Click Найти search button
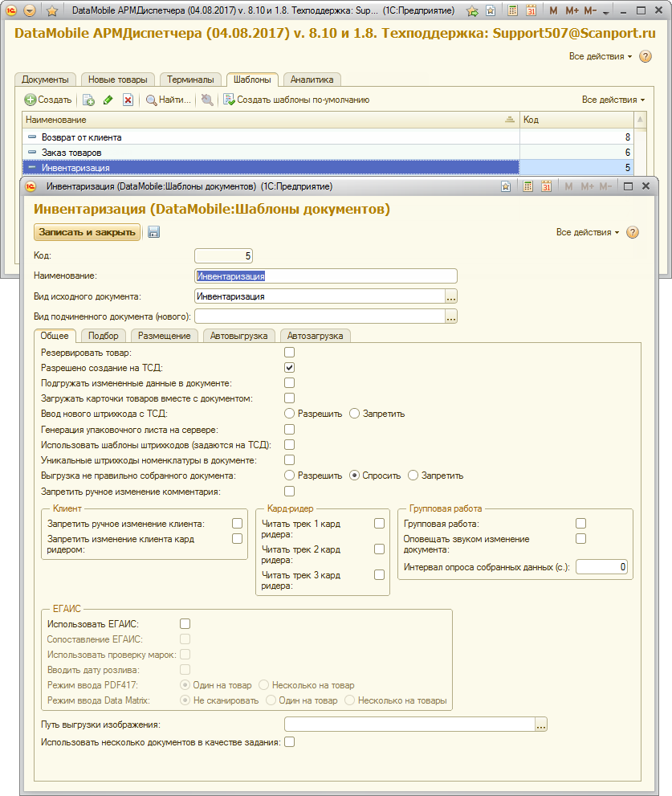Viewport: 672px width, 796px height. point(169,100)
